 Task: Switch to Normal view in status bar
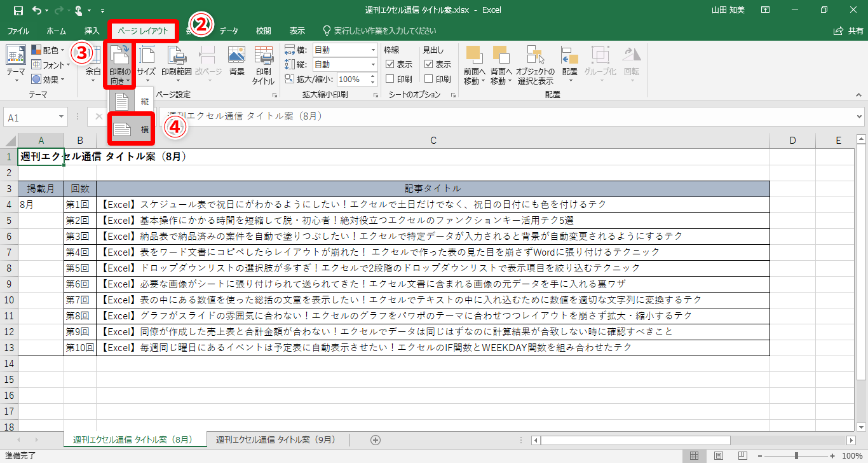point(695,456)
